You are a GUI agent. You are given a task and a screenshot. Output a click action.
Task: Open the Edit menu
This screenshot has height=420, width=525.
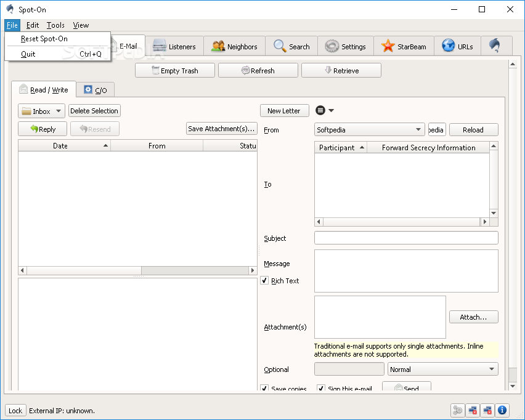33,25
